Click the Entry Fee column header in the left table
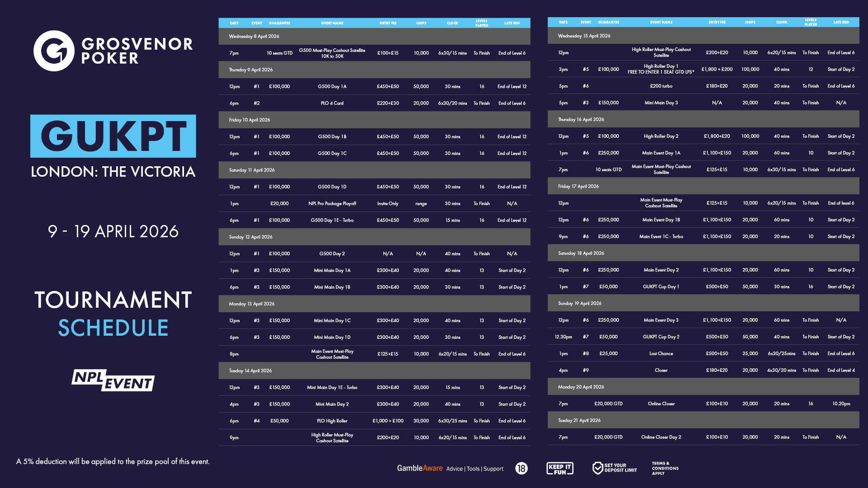868x488 pixels. coord(387,23)
